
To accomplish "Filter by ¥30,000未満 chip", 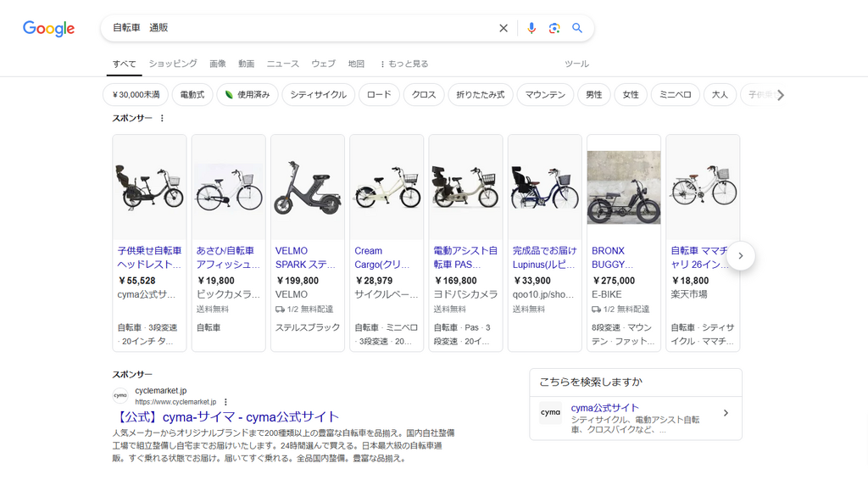I will coord(136,95).
